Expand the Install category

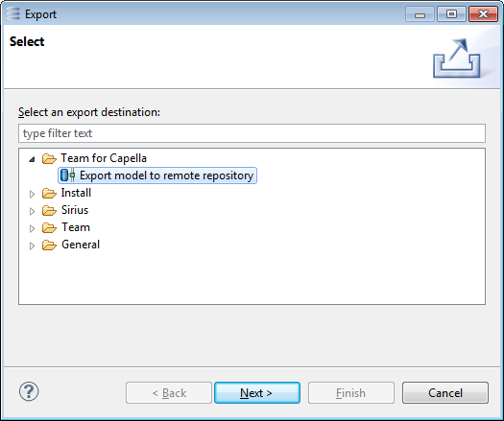click(x=32, y=194)
